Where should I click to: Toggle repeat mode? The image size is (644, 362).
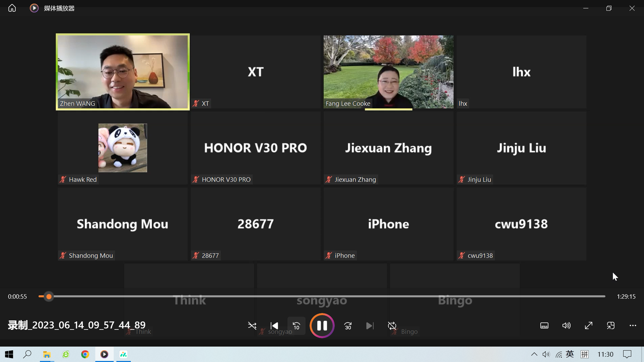(x=392, y=325)
